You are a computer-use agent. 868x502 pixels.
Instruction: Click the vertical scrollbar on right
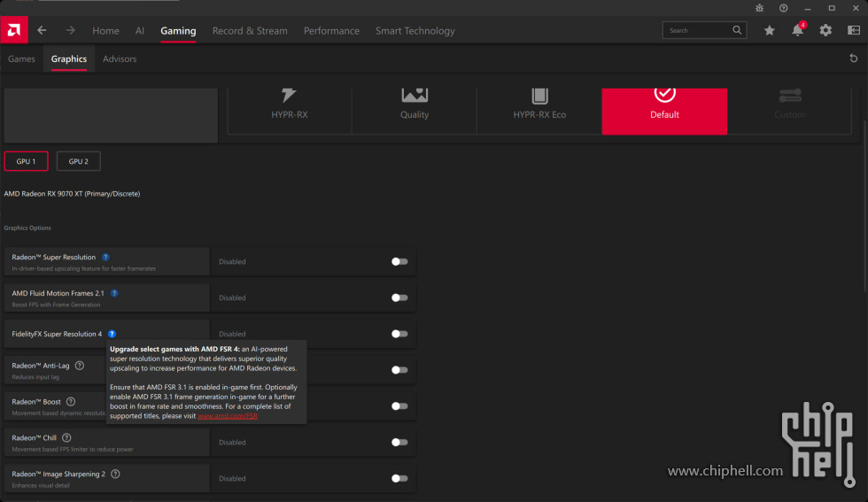[865, 205]
